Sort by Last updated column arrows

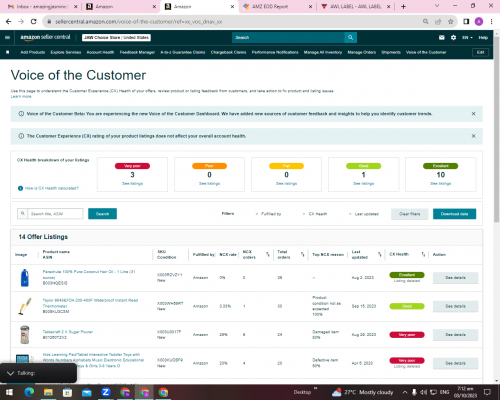(379, 254)
